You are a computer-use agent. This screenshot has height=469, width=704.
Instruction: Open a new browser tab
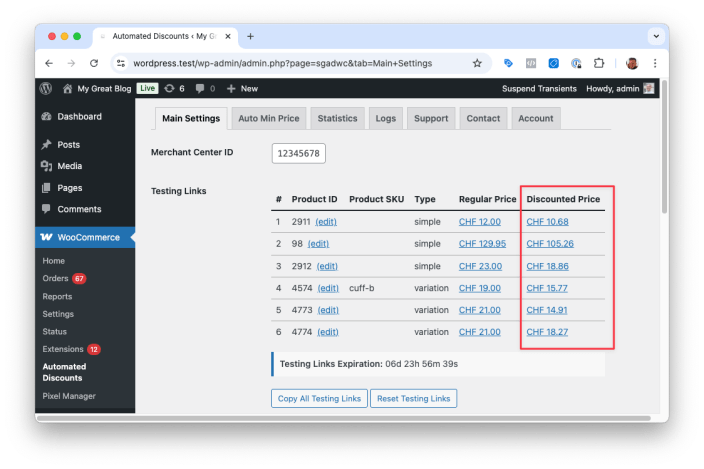point(250,36)
